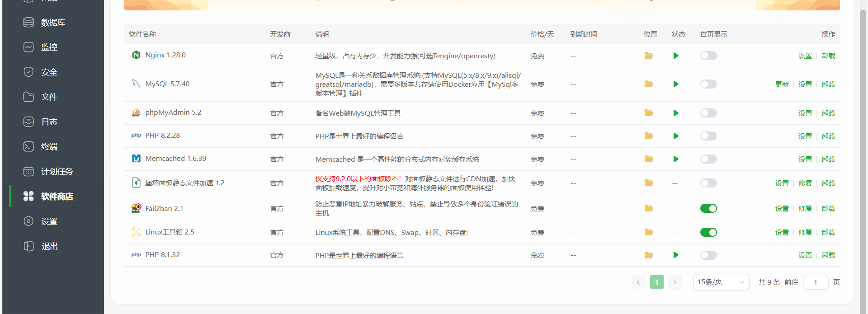The height and width of the screenshot is (314, 868).
Task: Open the 数据库 sidebar menu item
Action: (x=54, y=22)
